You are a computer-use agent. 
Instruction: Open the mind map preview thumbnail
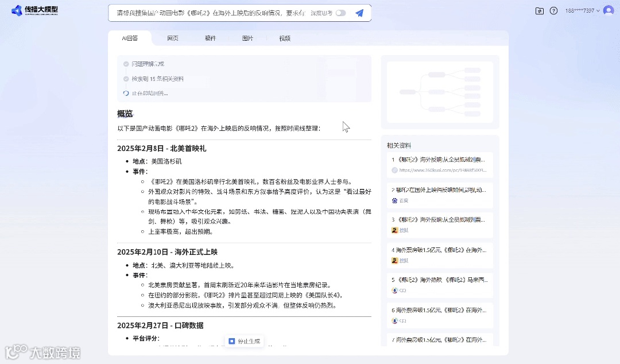tap(440, 92)
